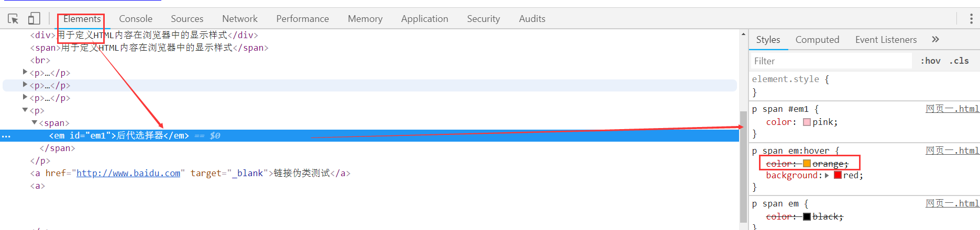Activate the inspect element picker icon

13,19
